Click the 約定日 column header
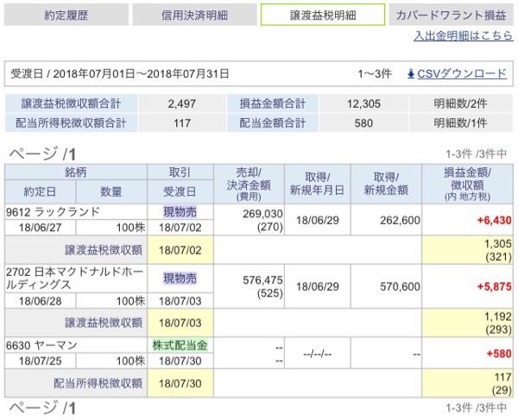 click(40, 191)
